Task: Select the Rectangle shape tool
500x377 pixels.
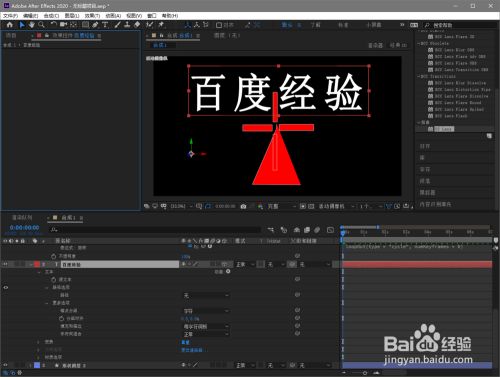Action: pyautogui.click(x=85, y=25)
